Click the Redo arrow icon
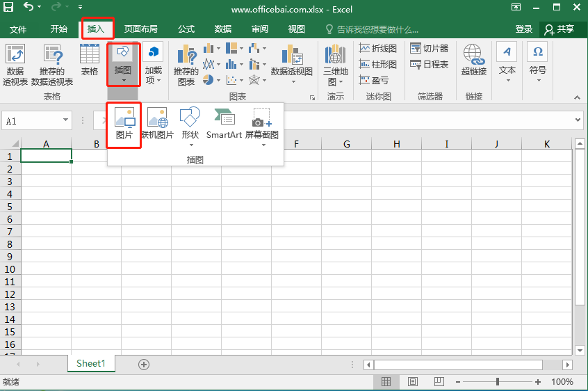Image resolution: width=588 pixels, height=391 pixels. [x=56, y=6]
